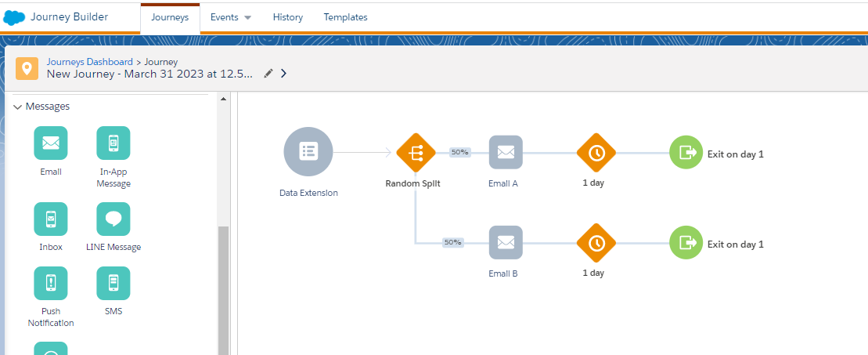
Task: Open the Events tab
Action: (224, 17)
